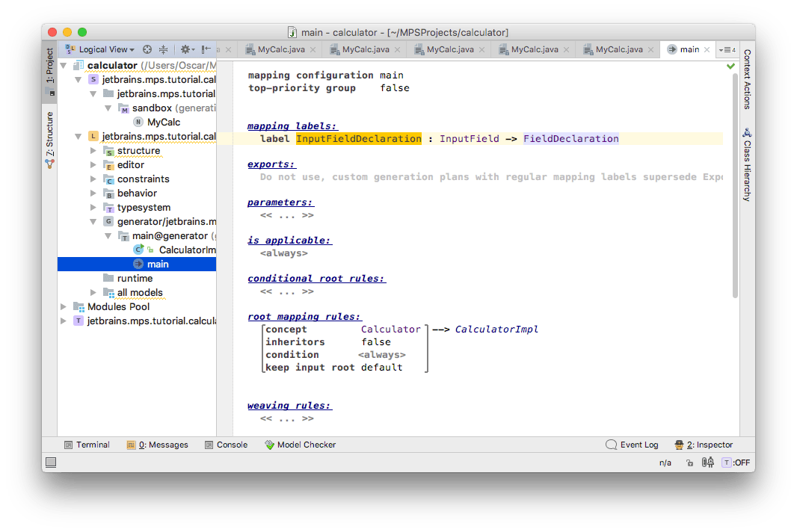Click the tool window quick-access icon bottom-left
This screenshot has height=532, width=797.
(x=51, y=463)
